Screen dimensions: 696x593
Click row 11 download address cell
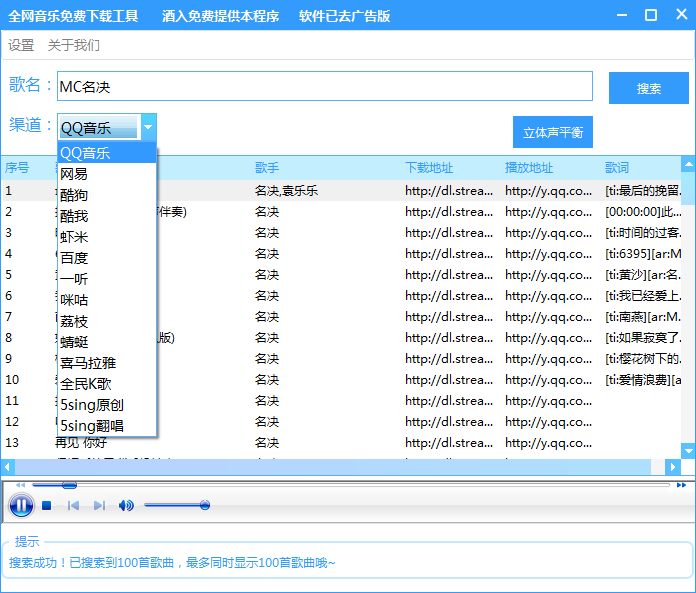click(449, 401)
